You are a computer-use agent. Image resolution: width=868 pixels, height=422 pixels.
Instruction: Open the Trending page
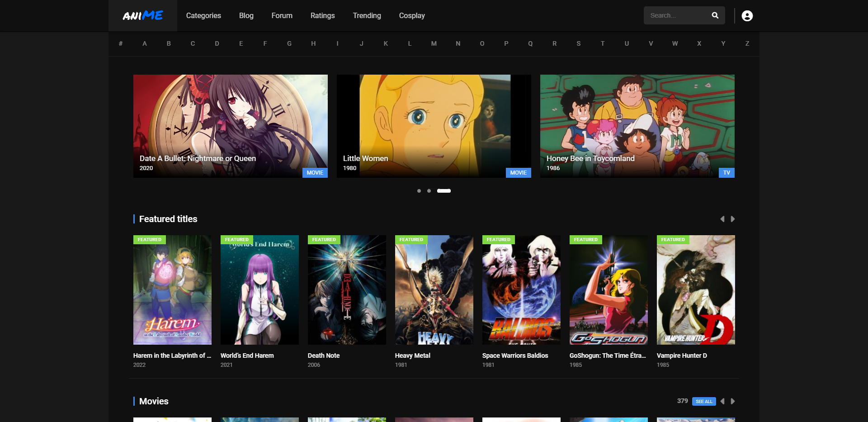coord(367,15)
